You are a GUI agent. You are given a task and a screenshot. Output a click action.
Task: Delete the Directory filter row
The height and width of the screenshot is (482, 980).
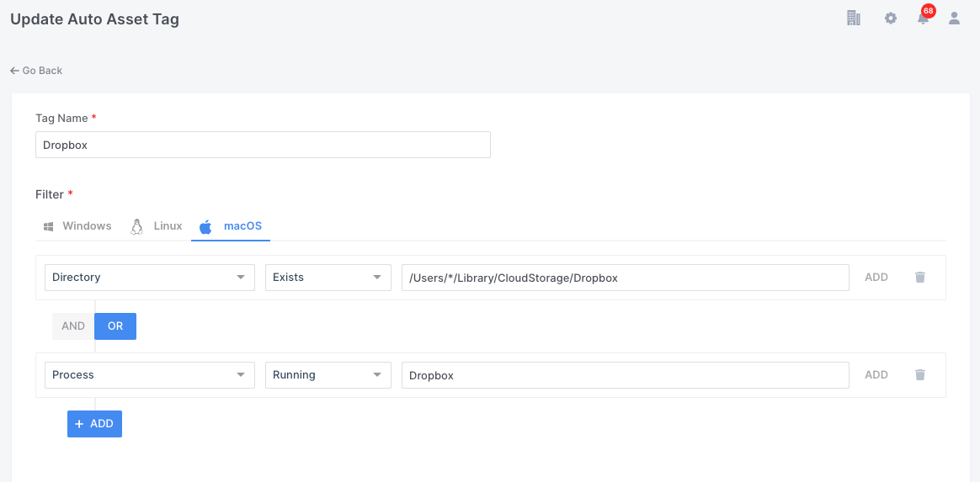click(x=920, y=278)
